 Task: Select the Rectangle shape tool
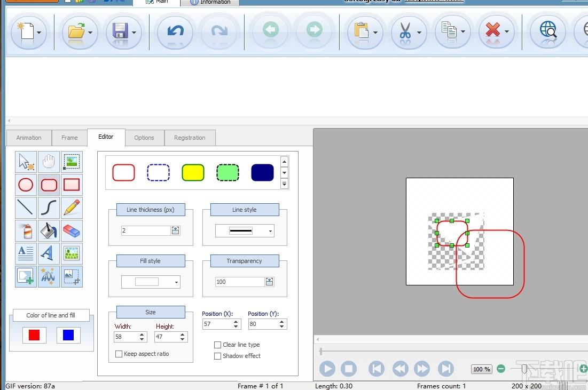[72, 185]
